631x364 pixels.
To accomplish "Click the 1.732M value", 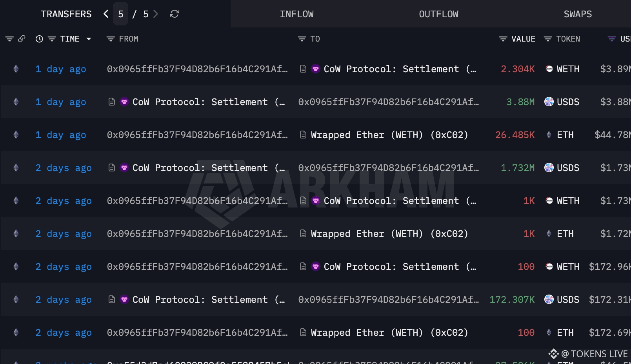I will tap(518, 168).
